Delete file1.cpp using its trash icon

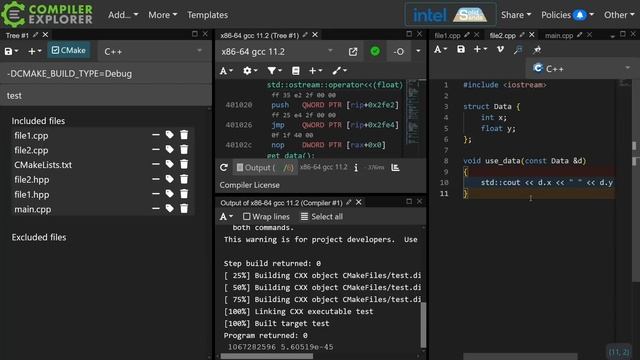[184, 135]
